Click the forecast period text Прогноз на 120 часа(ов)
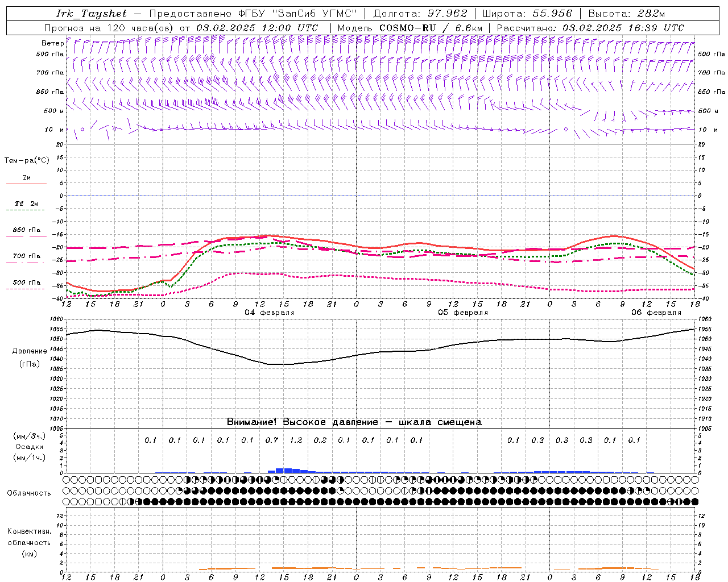The height and width of the screenshot is (582, 728). point(109,28)
